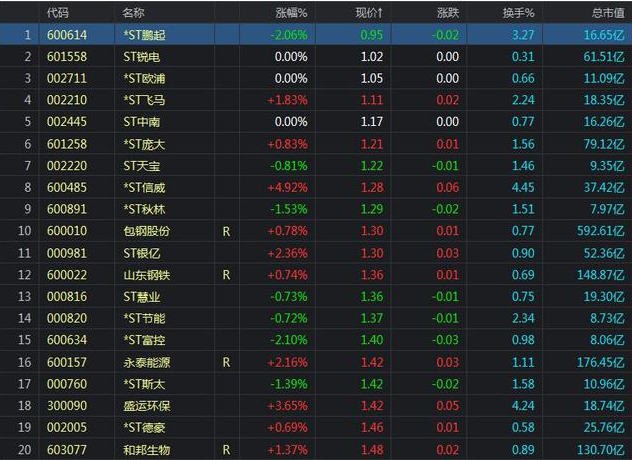This screenshot has width=632, height=460.
Task: Select stock code 000816
Action: point(67,297)
